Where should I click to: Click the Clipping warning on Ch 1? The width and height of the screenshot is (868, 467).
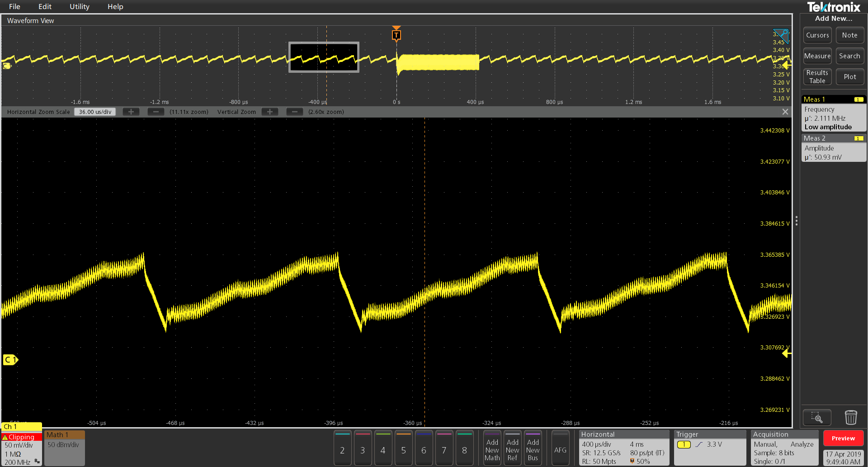coord(21,437)
